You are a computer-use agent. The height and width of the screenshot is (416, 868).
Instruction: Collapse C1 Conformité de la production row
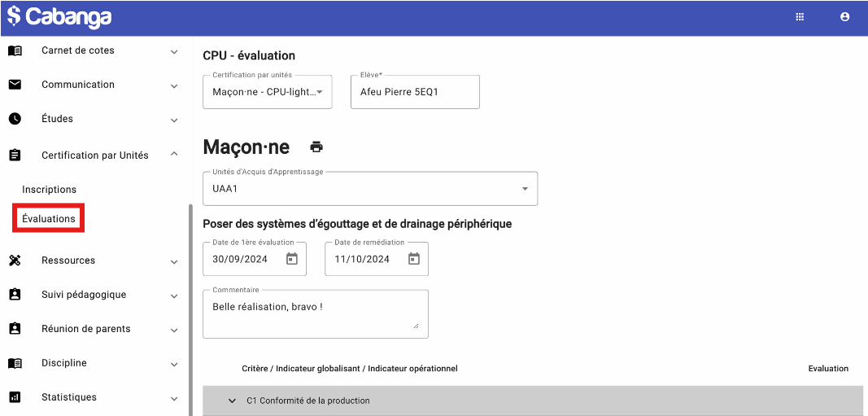tap(232, 401)
